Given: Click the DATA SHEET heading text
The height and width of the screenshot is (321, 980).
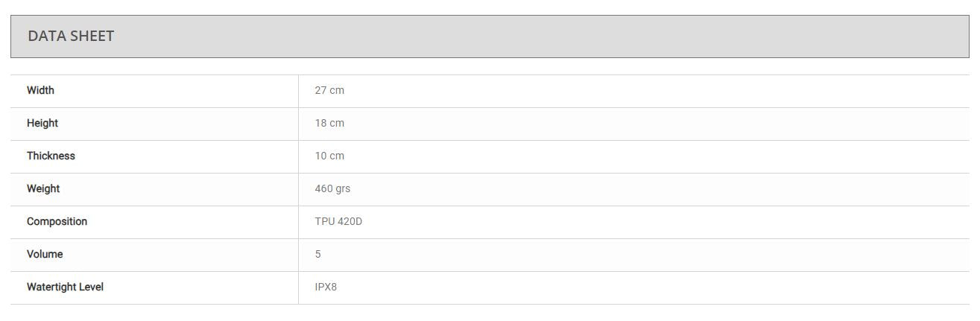Looking at the screenshot, I should 71,36.
